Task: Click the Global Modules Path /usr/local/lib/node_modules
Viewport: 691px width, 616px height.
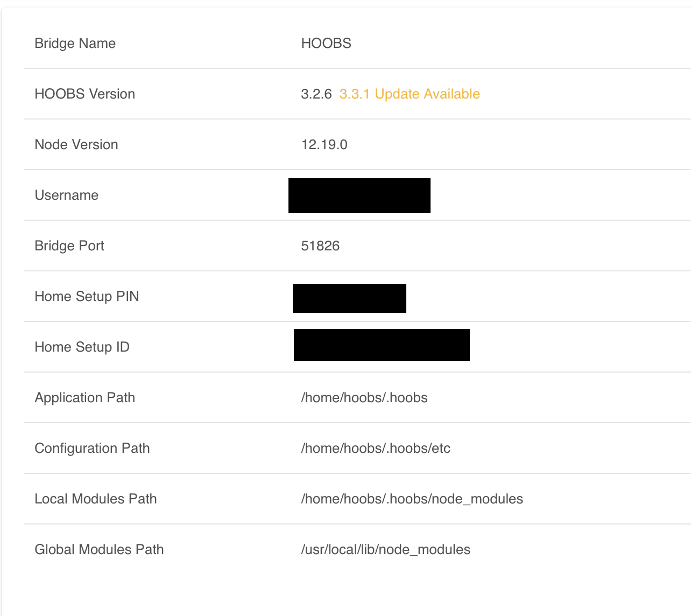Action: pos(385,549)
